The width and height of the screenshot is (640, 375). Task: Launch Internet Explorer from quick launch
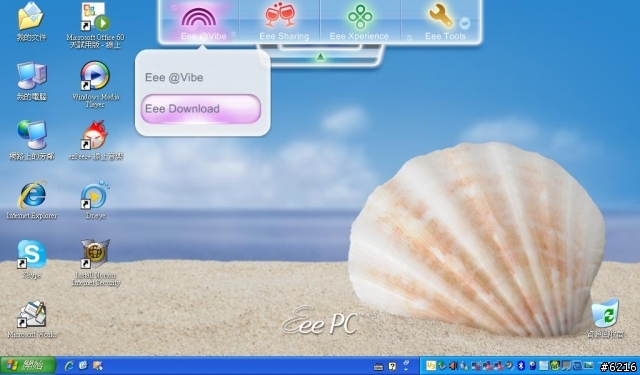(x=69, y=366)
